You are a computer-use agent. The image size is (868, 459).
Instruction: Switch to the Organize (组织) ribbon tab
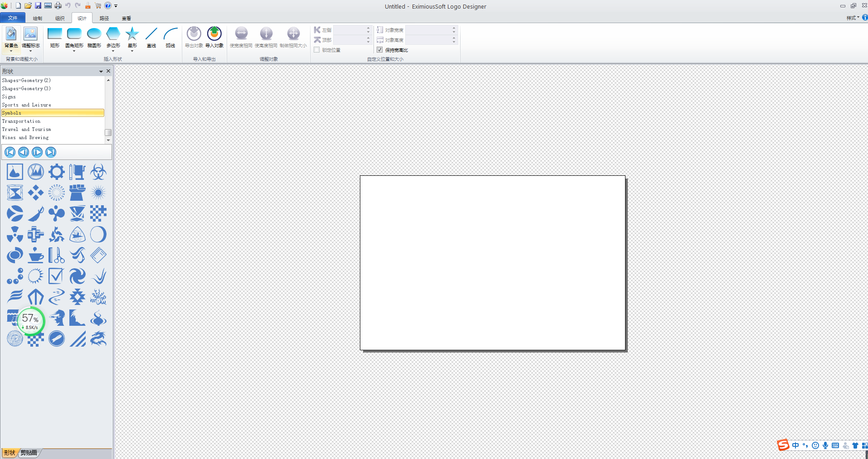click(x=60, y=18)
